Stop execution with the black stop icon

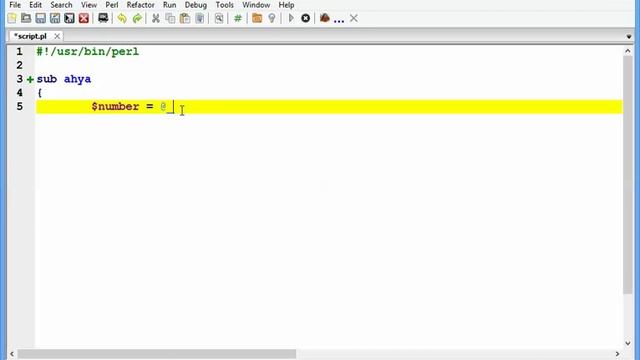305,18
